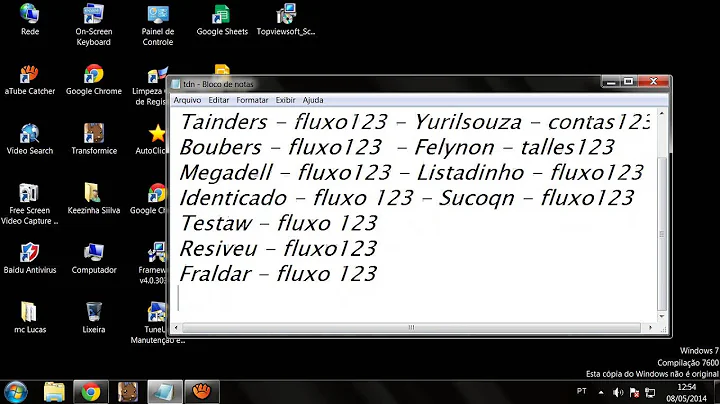The height and width of the screenshot is (404, 720).
Task: Click on the word Fraldar
Action: pyautogui.click(x=216, y=274)
